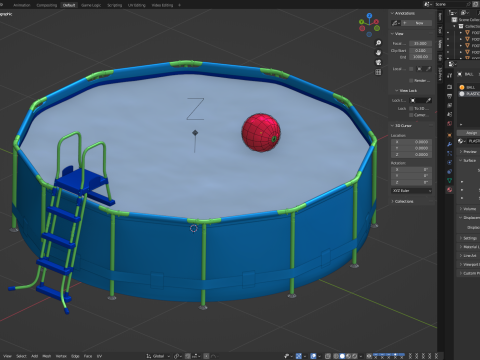Viewport: 480px width, 360px height.
Task: Collapse the Annotations panel
Action: point(392,13)
